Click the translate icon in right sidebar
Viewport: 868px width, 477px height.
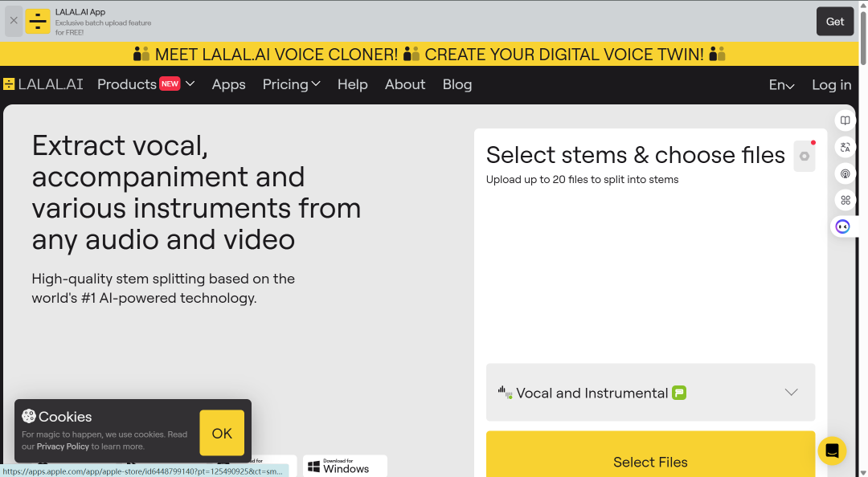[x=845, y=147]
